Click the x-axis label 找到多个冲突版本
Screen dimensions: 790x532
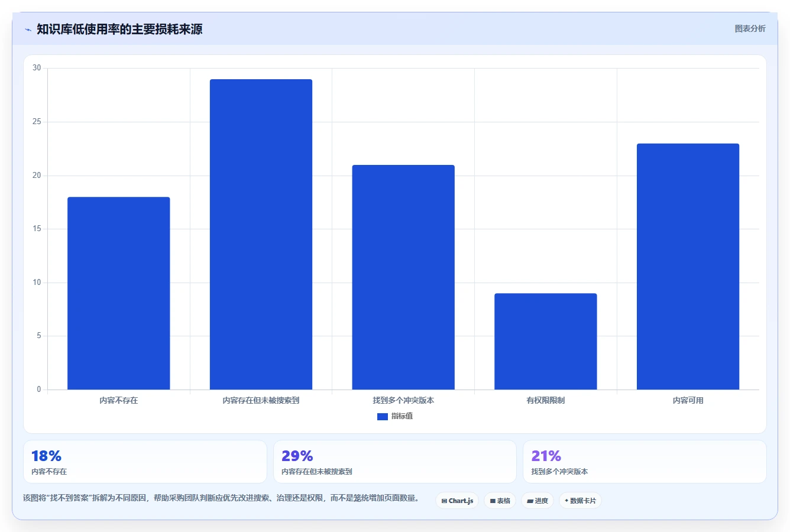click(x=403, y=400)
